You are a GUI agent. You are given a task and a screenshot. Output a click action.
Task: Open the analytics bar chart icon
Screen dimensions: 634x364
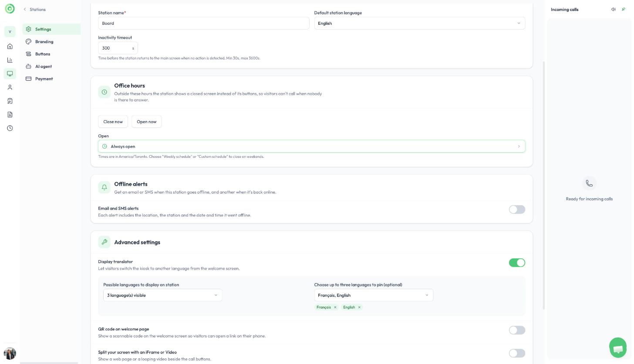pos(10,60)
